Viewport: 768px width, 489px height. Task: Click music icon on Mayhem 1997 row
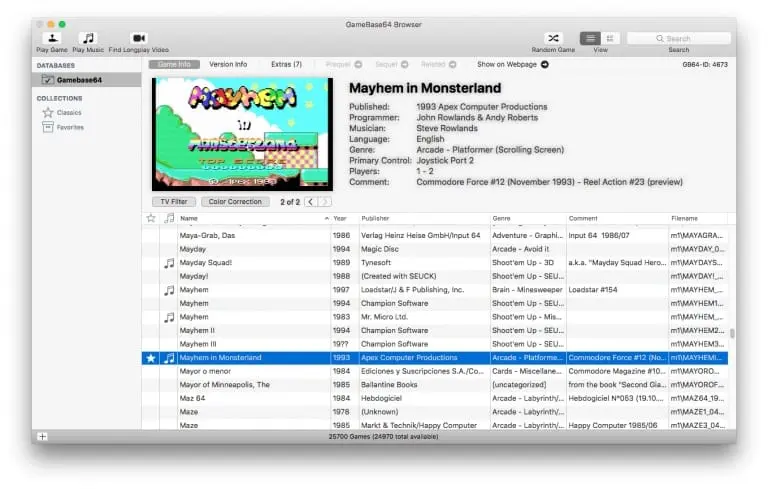click(169, 290)
